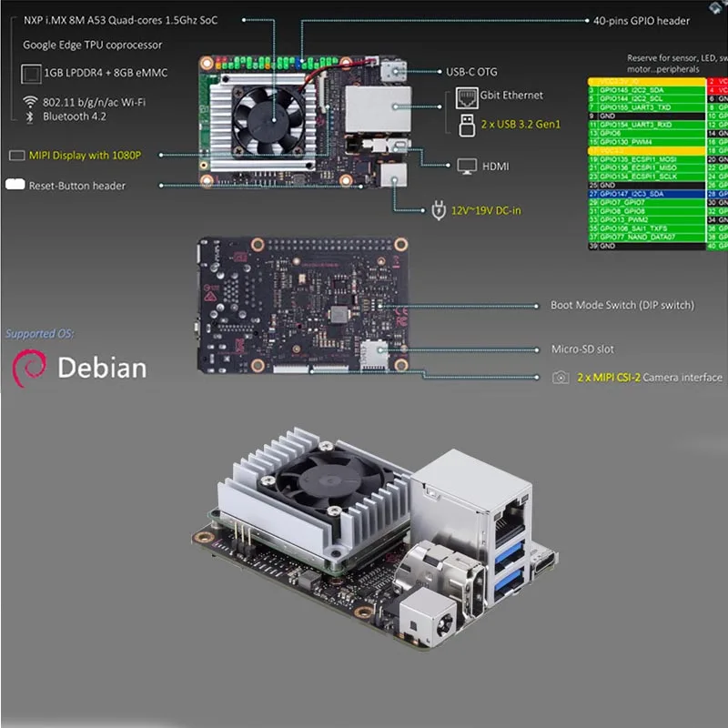Select the 2 x USB 3.2 Gen1 label
This screenshot has height=728, width=728.
(521, 125)
